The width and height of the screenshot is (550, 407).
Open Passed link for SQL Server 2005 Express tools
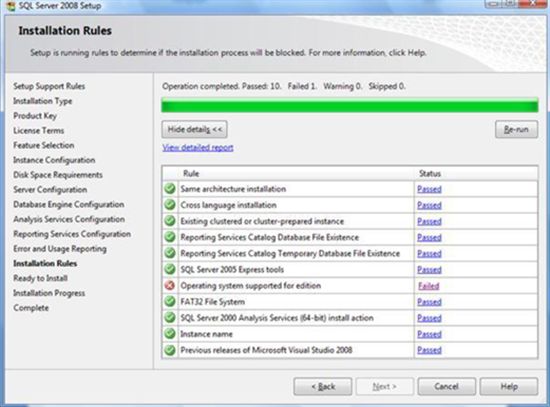(x=429, y=270)
